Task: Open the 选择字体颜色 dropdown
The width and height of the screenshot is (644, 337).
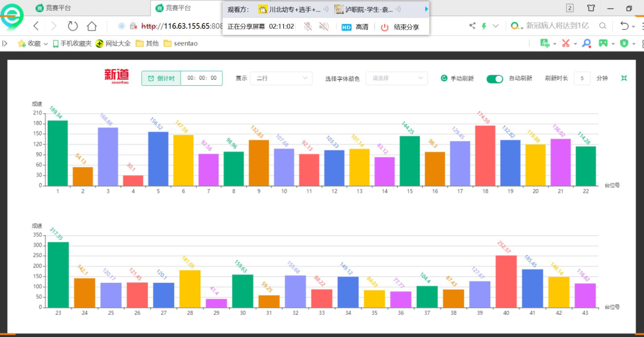Action: (x=396, y=78)
